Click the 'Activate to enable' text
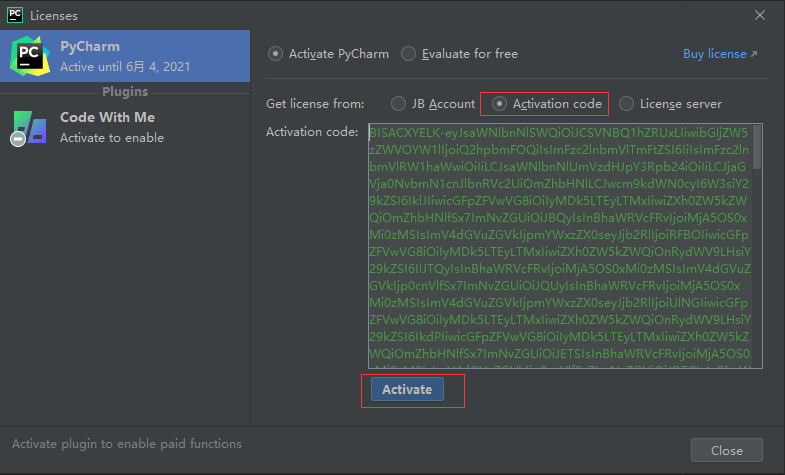Viewport: 785px width, 475px height. (112, 138)
